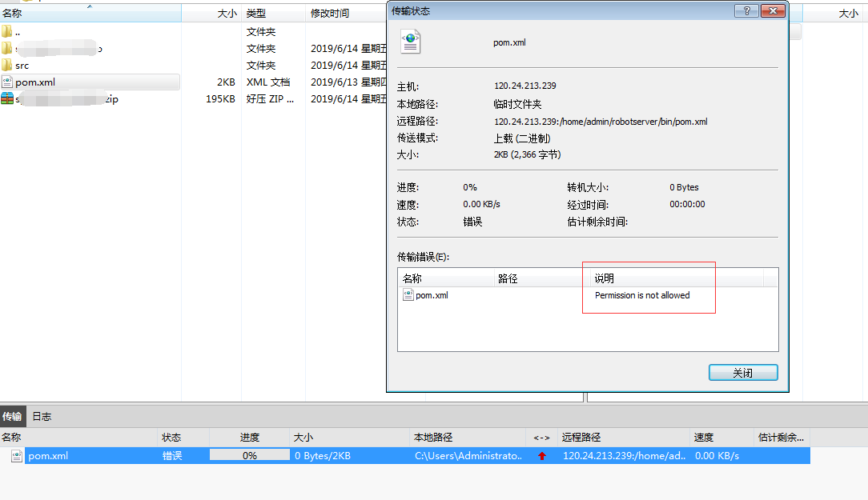Click the 速度 column header in queue
The image size is (868, 500).
[x=721, y=438]
